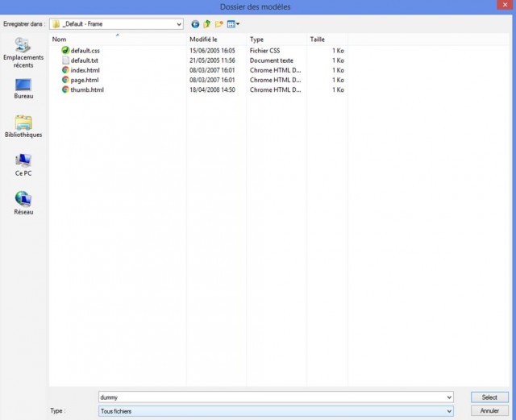Viewport: 516px width, 420px height.
Task: Open Réseau in sidebar
Action: click(23, 203)
